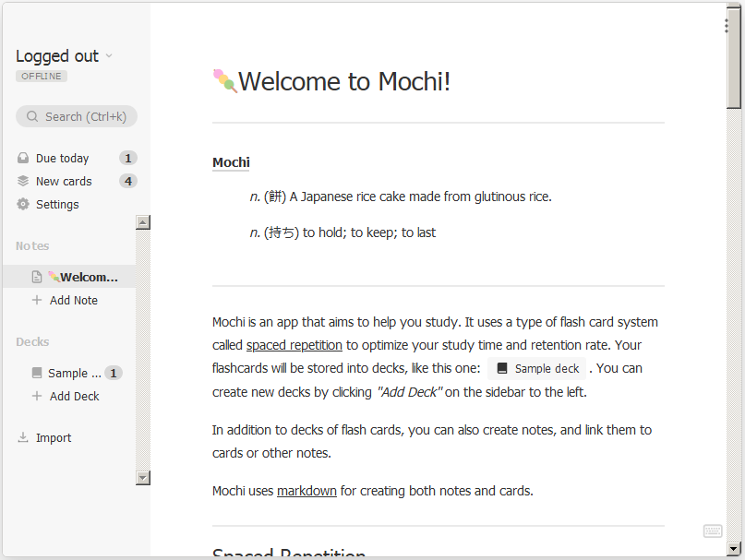
Task: Open the inline Sample deck chip
Action: pyautogui.click(x=537, y=369)
